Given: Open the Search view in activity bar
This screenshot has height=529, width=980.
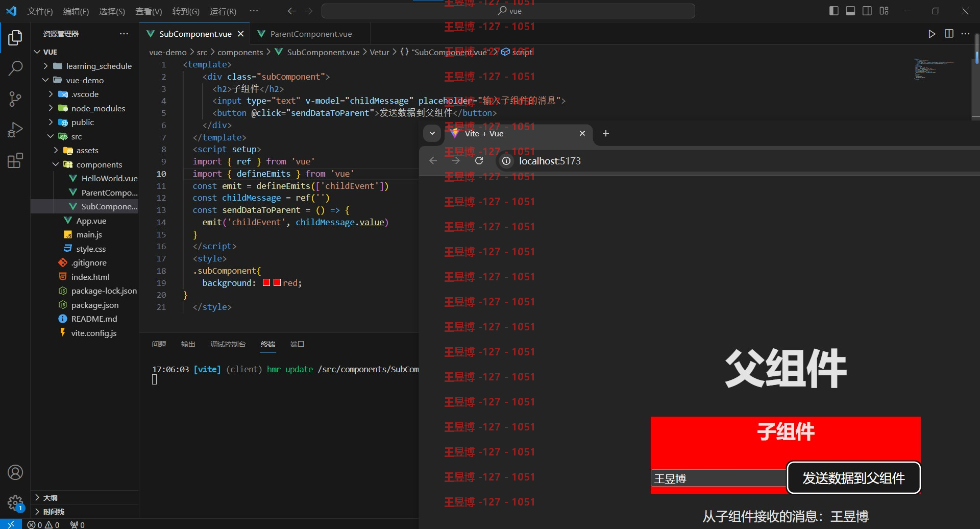Looking at the screenshot, I should (x=15, y=68).
